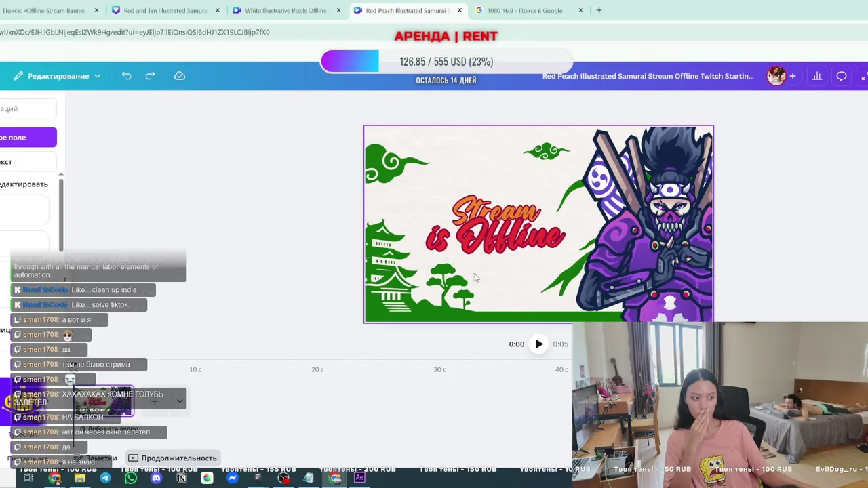Open WhatsApp from the taskbar
This screenshot has height=488, width=868.
(131, 478)
